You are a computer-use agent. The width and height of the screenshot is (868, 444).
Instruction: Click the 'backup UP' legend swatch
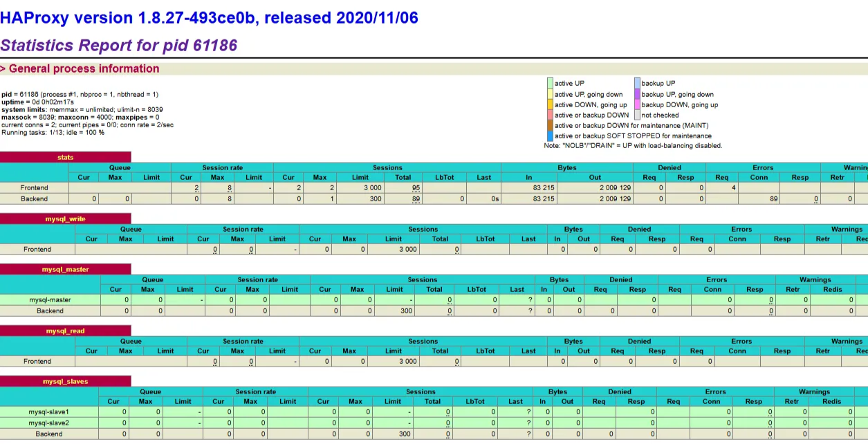[637, 83]
